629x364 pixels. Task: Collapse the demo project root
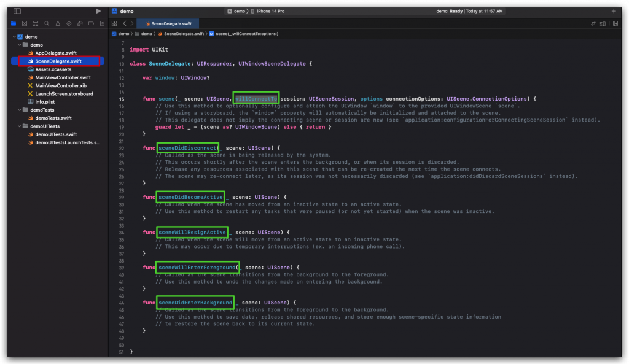point(15,36)
